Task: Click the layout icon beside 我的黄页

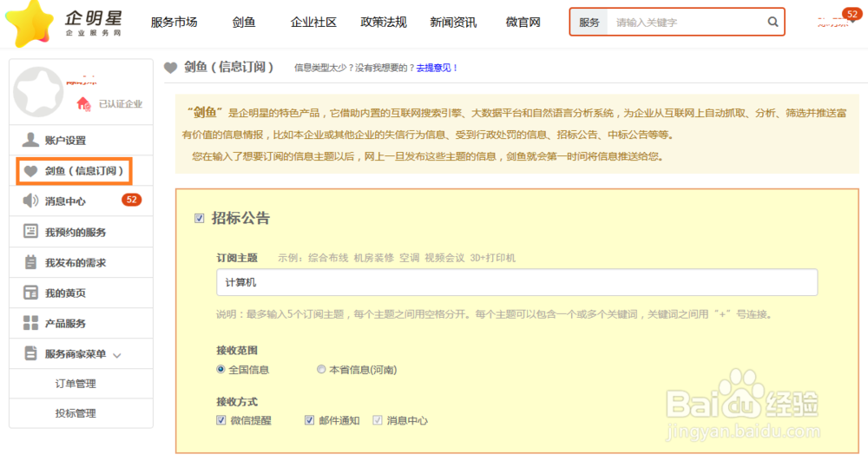Action: coord(30,293)
